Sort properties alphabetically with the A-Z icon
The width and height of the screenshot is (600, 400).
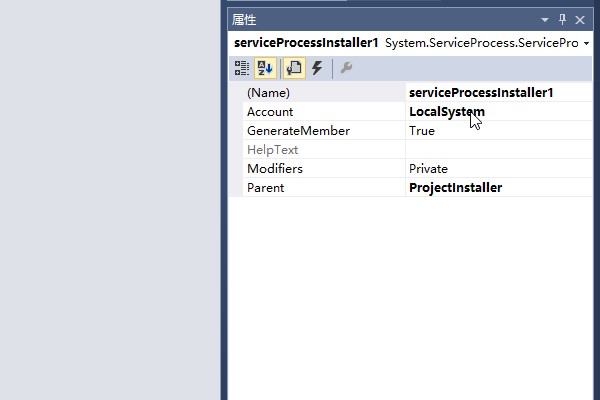266,68
